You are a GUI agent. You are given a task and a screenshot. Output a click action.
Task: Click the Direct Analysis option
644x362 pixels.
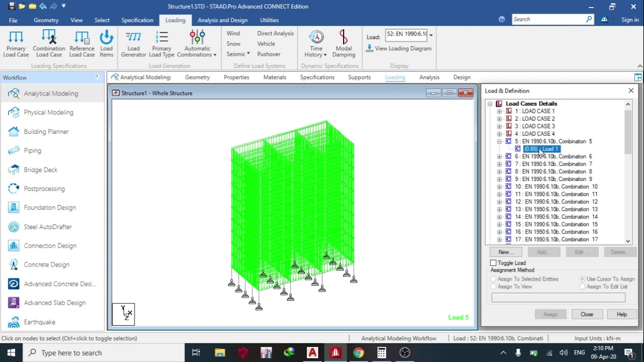pyautogui.click(x=275, y=33)
